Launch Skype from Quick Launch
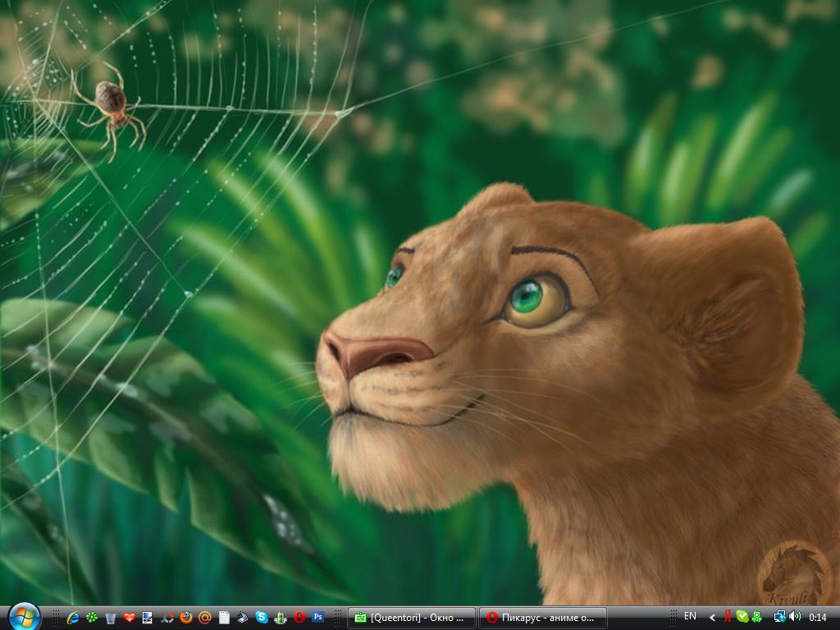 click(262, 618)
